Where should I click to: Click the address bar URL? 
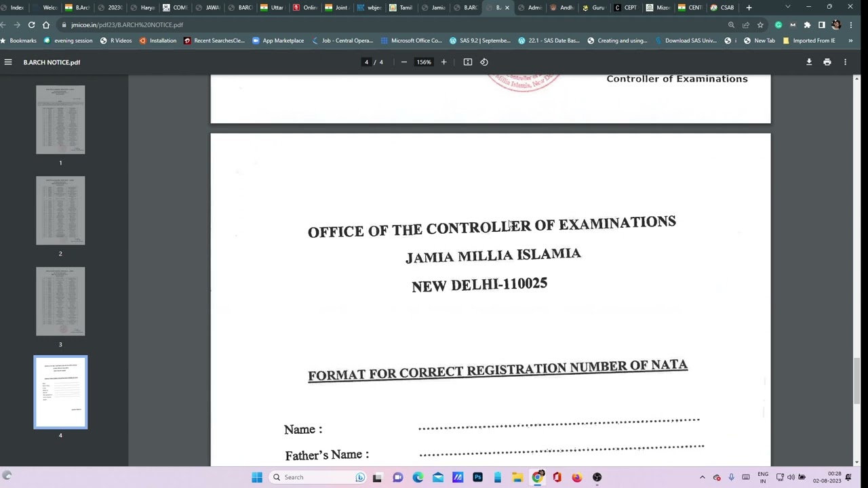(127, 25)
